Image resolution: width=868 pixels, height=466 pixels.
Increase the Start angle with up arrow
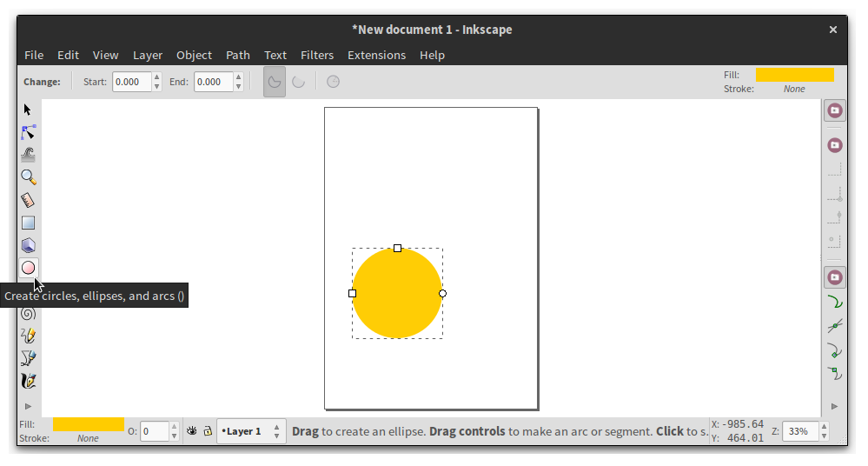point(156,77)
